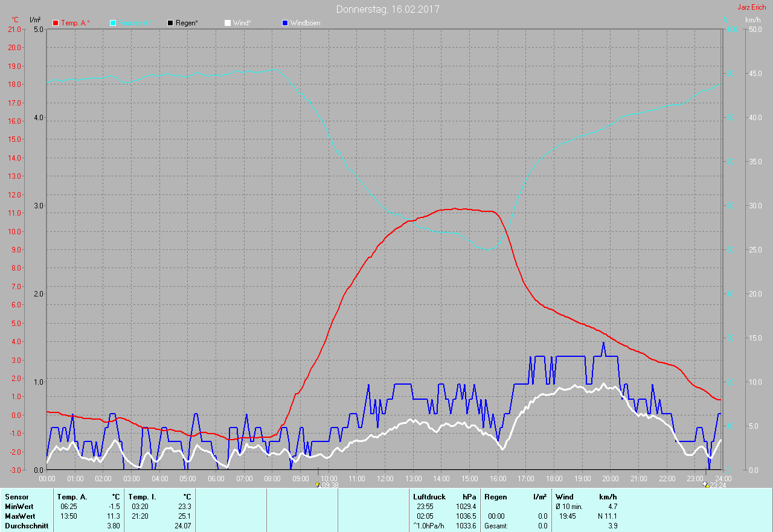Click the pressure min time 23:55
The height and width of the screenshot is (532, 773).
(425, 507)
